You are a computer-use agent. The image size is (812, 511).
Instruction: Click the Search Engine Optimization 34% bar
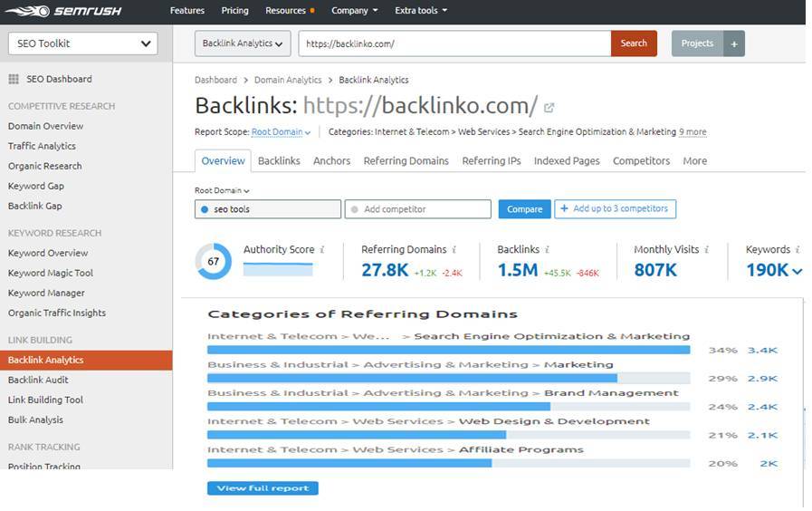448,350
